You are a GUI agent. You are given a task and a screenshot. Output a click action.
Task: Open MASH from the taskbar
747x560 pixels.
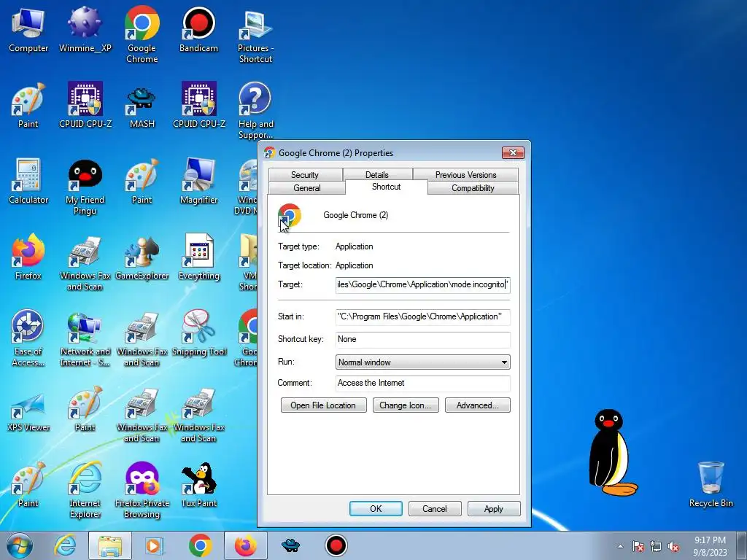tap(290, 545)
